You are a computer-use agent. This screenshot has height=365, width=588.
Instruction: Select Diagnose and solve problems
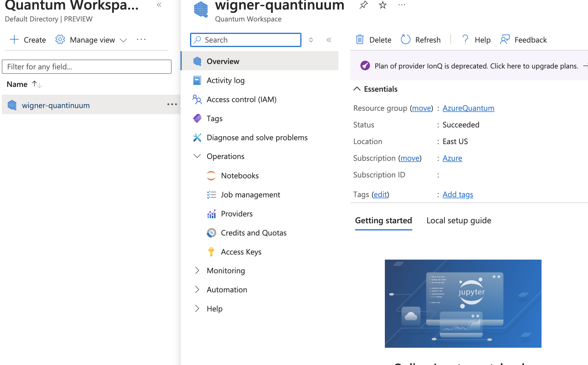257,137
